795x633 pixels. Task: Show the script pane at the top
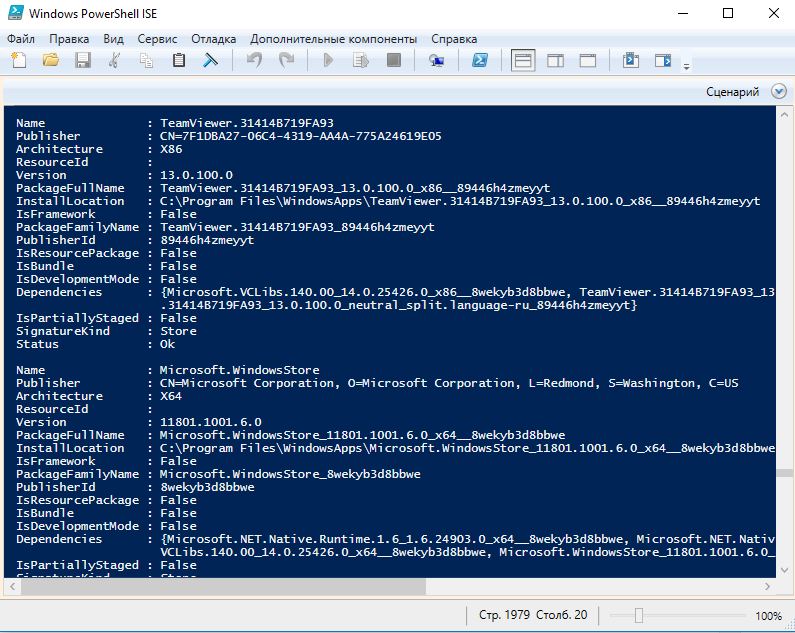point(523,61)
